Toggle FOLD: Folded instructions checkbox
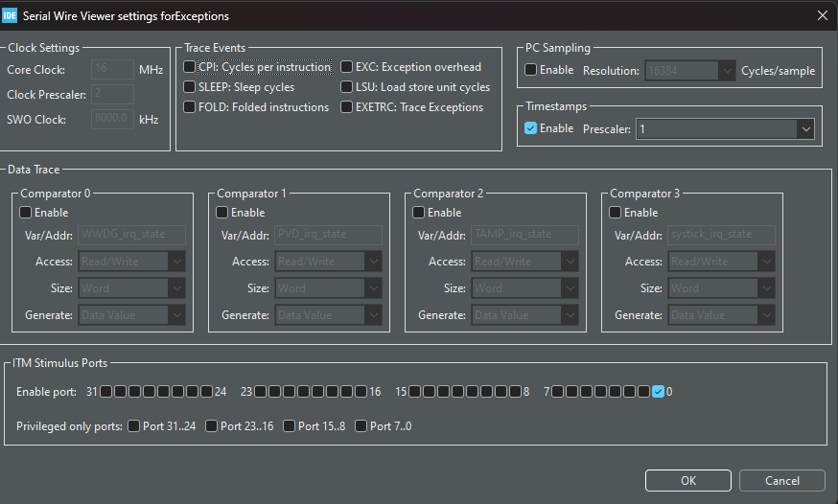This screenshot has width=838, height=504. (190, 107)
